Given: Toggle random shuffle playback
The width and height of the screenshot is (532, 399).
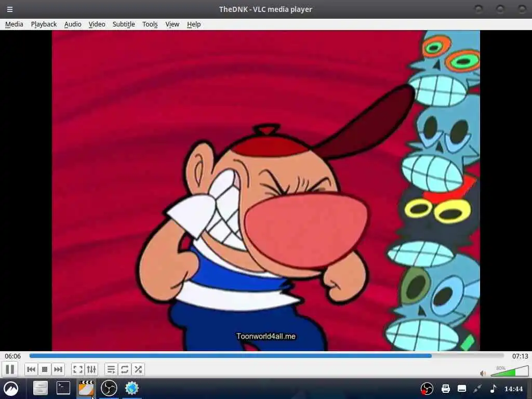Looking at the screenshot, I should (x=138, y=369).
